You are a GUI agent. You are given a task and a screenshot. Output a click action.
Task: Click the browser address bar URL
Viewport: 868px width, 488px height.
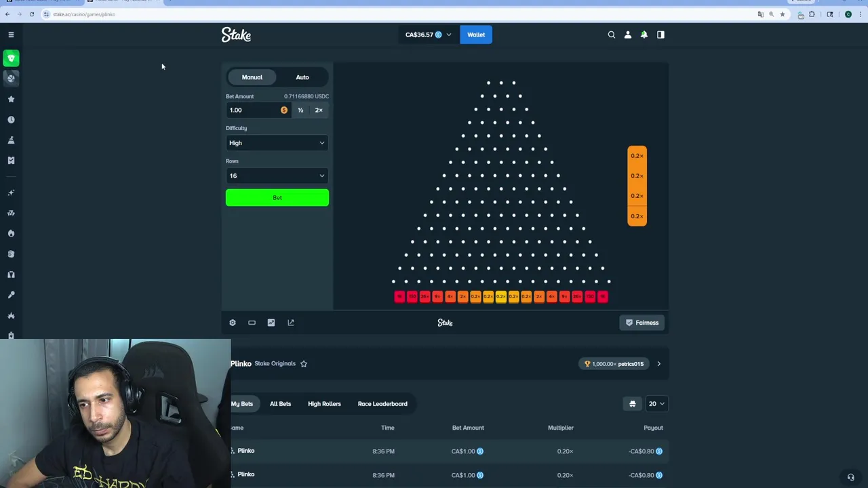point(84,14)
